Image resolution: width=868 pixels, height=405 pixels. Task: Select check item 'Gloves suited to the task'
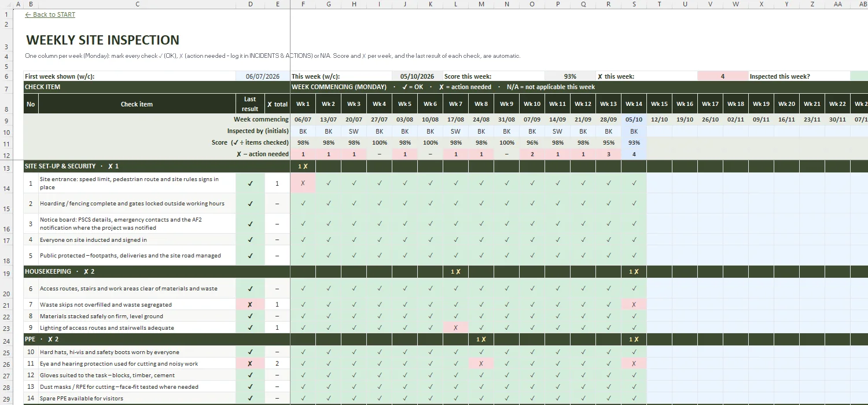(137, 375)
